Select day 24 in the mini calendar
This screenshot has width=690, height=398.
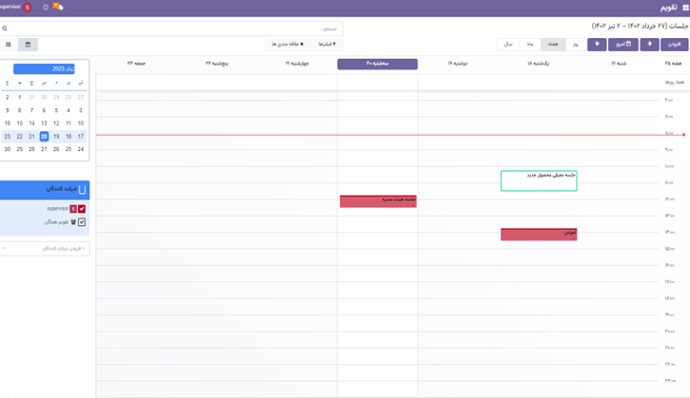click(81, 149)
